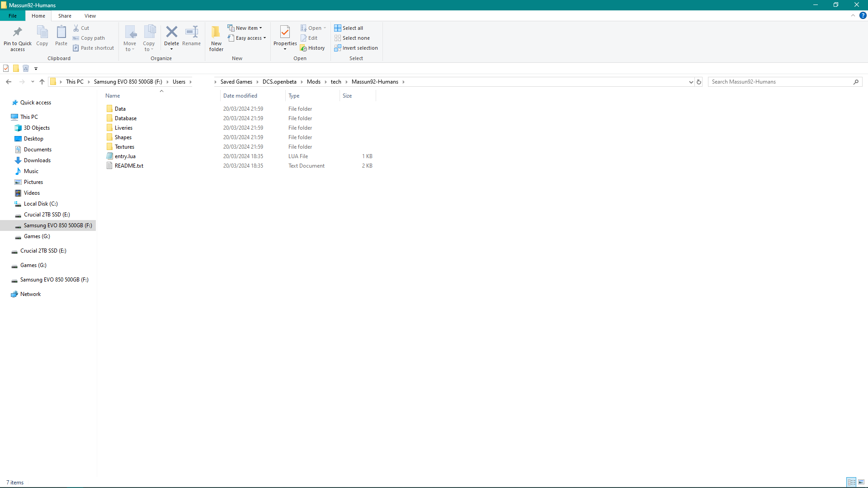The height and width of the screenshot is (488, 868).
Task: Open the Copy to menu
Action: point(149,38)
